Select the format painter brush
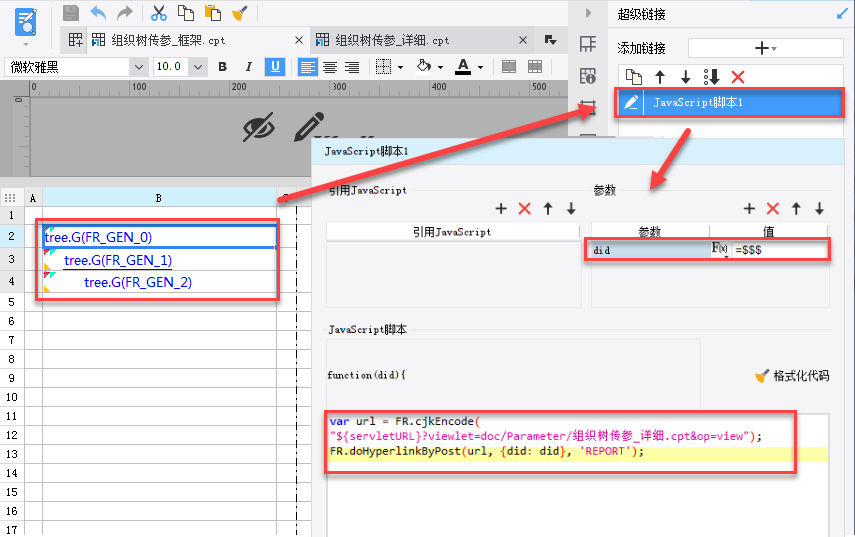The width and height of the screenshot is (855, 537). pyautogui.click(x=240, y=13)
